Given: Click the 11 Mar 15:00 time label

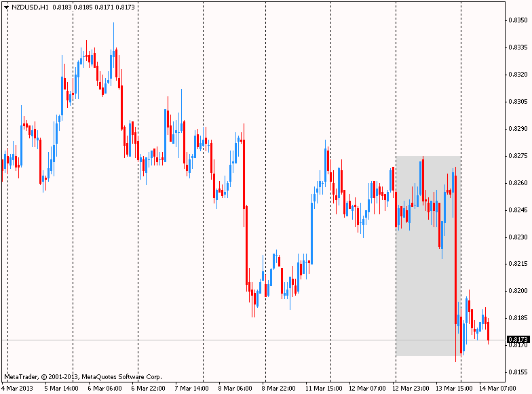Looking at the screenshot, I should pyautogui.click(x=324, y=388).
